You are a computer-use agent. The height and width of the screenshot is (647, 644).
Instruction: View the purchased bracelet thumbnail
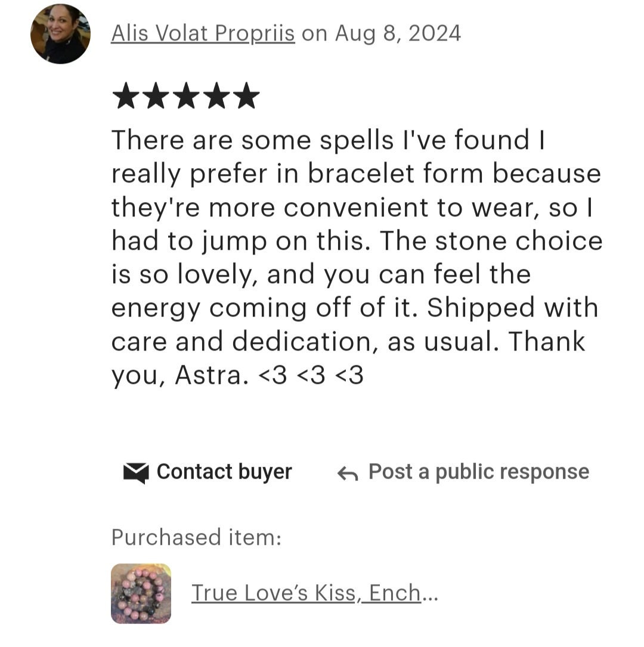point(141,593)
